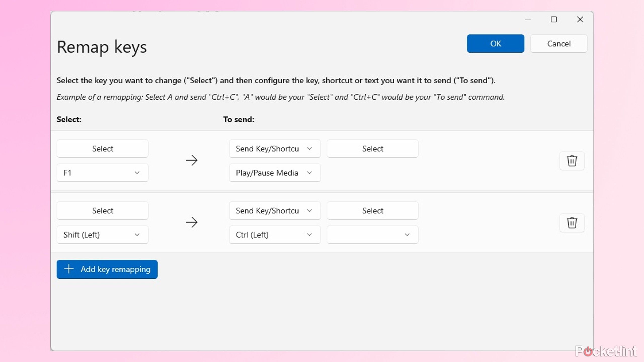Click the maximize window button

tap(554, 19)
